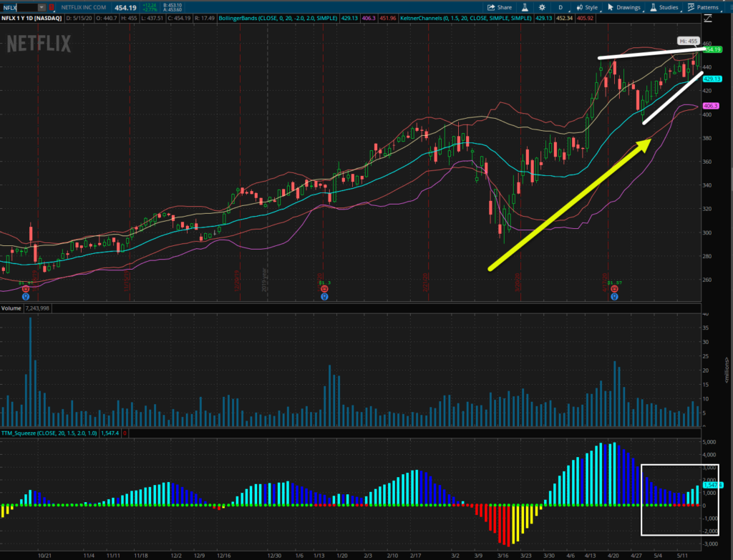Click the high value H: 455
Screen dimensions: 733x560
coord(129,18)
